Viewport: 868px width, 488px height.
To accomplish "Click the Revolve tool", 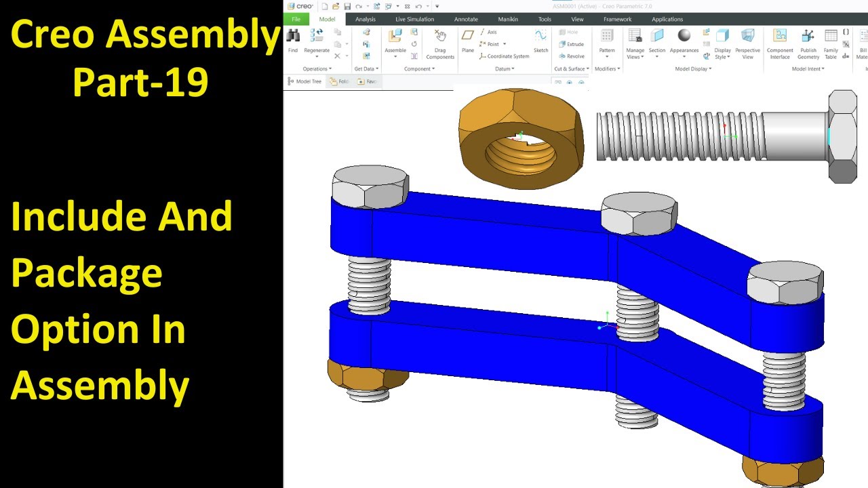I will (571, 56).
